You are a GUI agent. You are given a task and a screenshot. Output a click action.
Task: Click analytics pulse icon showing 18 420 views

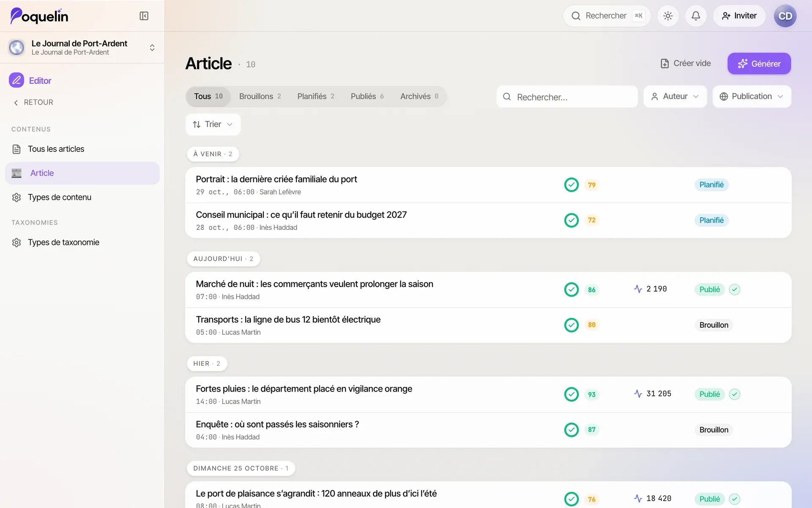(x=638, y=498)
